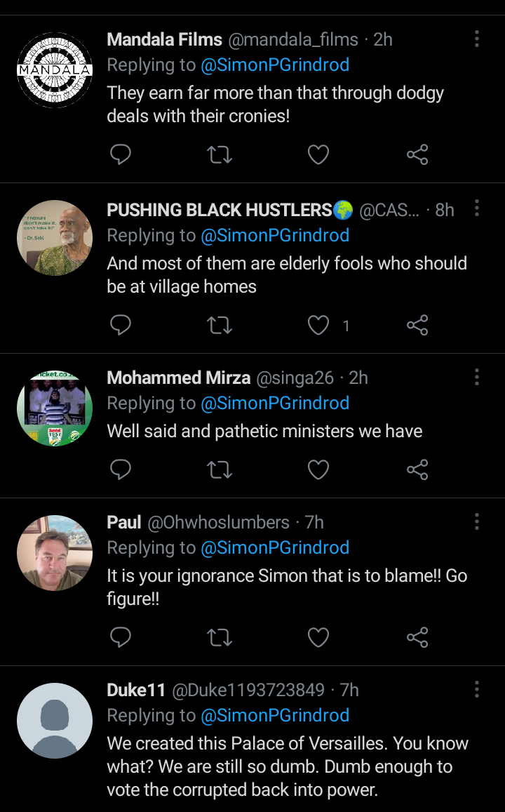The image size is (505, 812).
Task: Share Paul's 'ignorance' tweet
Action: tap(417, 637)
